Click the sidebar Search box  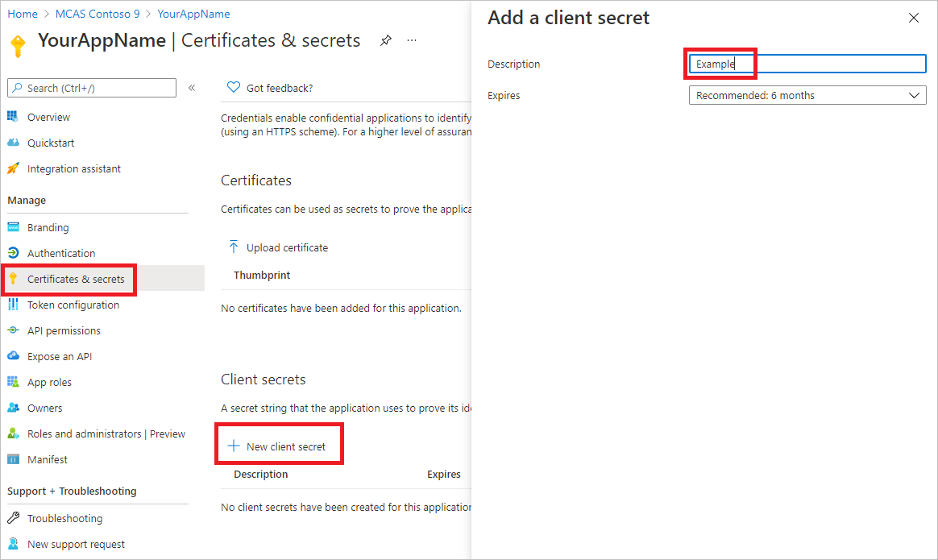92,88
